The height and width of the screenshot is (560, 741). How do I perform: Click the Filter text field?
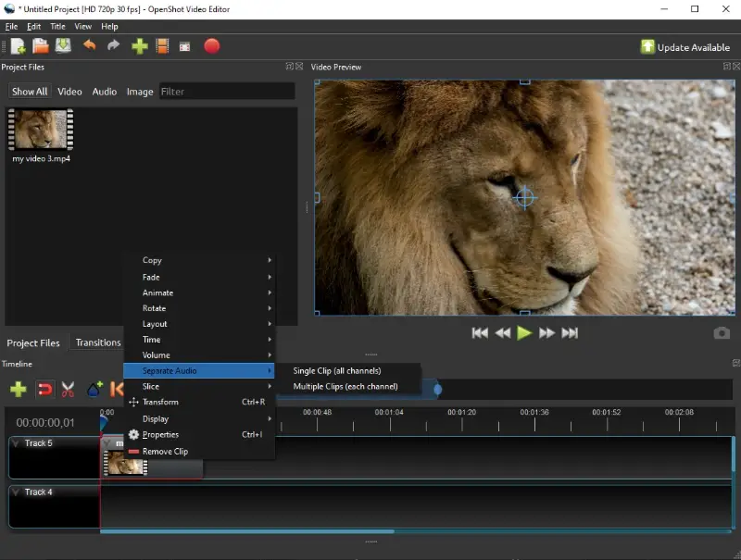(x=227, y=91)
